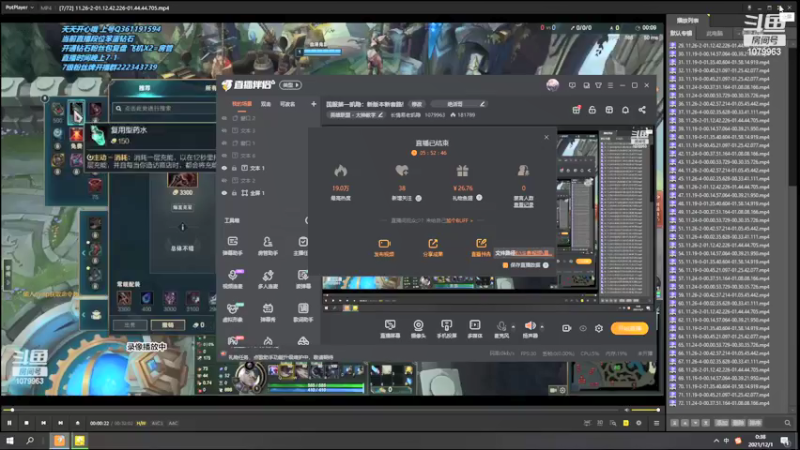Open PotPlayer main menu dropdown
This screenshot has height=450, width=800.
click(x=20, y=8)
